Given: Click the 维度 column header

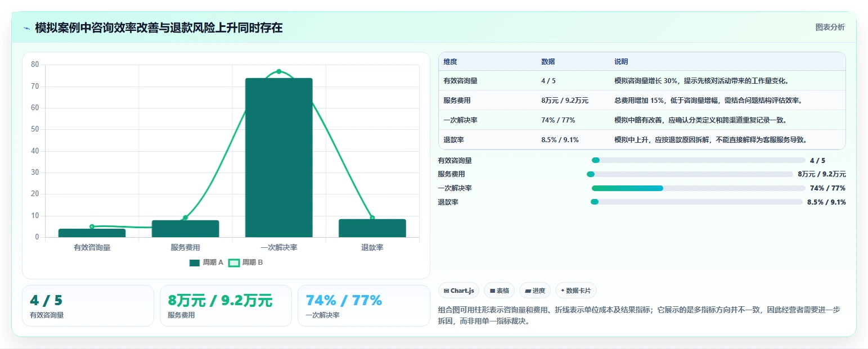Looking at the screenshot, I should (x=451, y=61).
